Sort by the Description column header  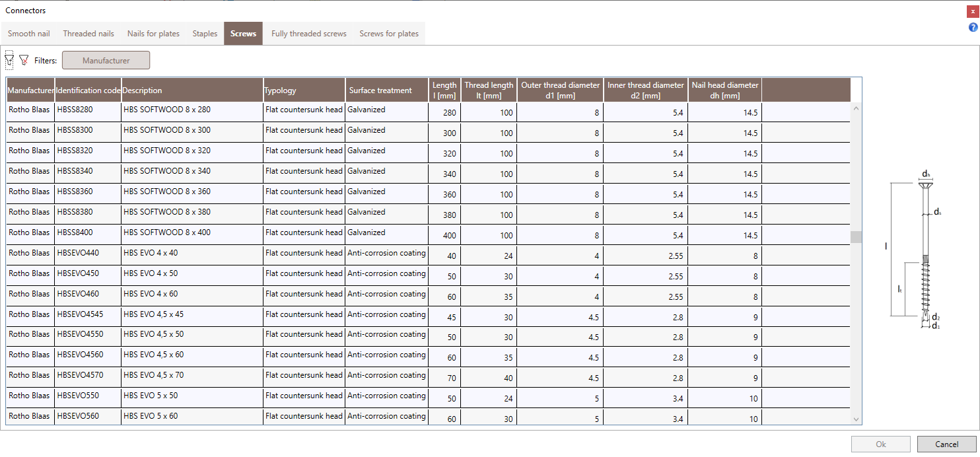pos(192,90)
